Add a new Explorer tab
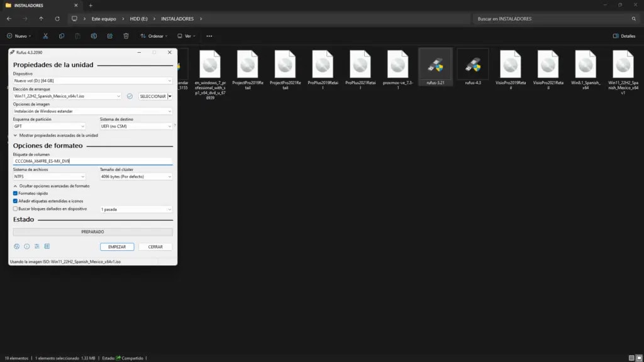644x362 pixels. coord(91,5)
